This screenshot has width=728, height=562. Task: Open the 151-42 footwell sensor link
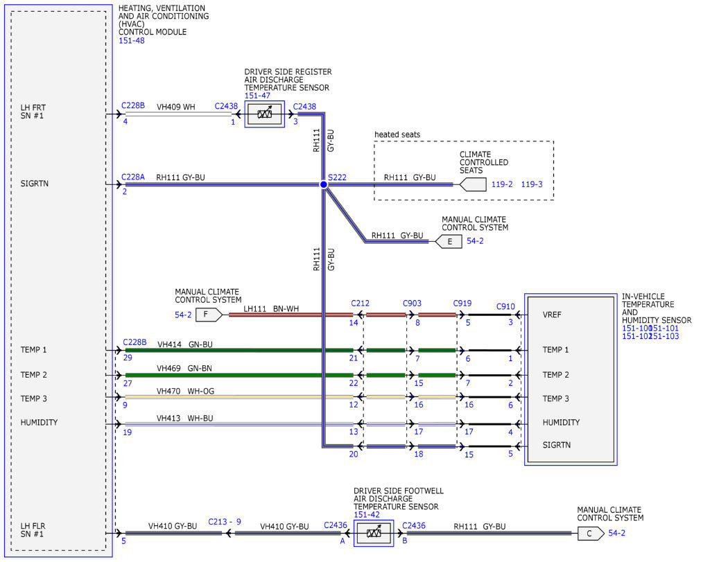pos(366,515)
